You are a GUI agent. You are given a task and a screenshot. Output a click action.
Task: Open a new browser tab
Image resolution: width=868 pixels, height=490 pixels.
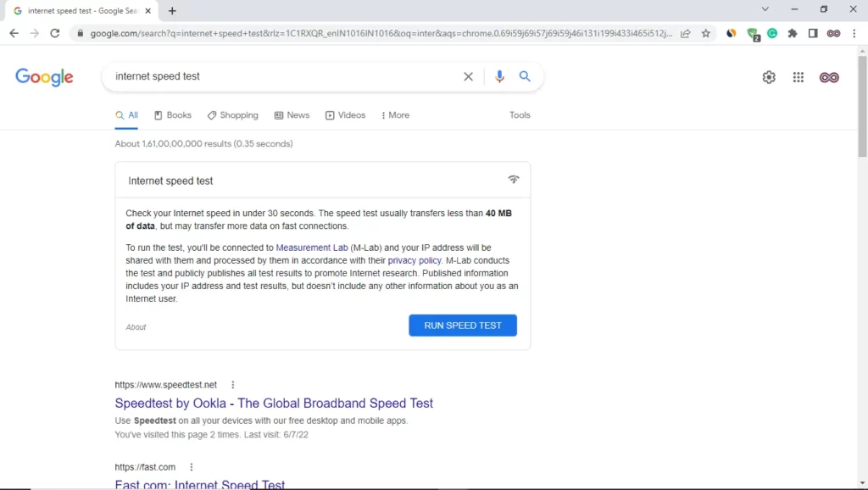tap(172, 10)
